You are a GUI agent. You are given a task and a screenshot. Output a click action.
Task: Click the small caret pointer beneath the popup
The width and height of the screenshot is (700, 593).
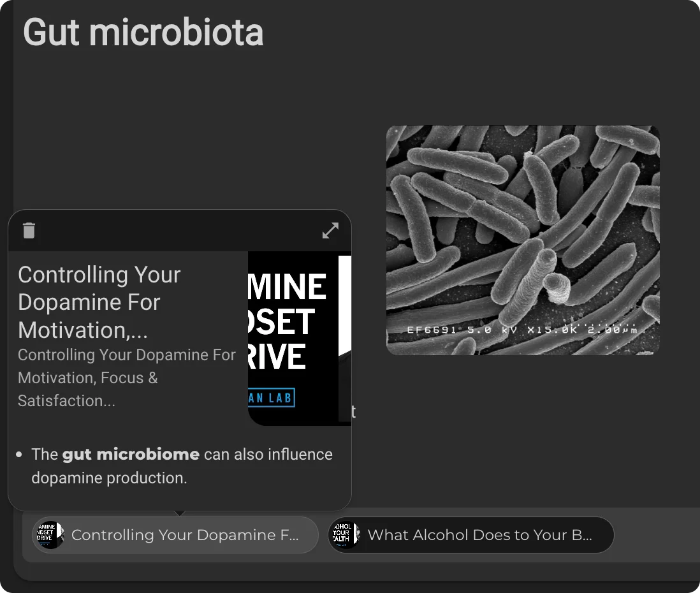pyautogui.click(x=180, y=513)
